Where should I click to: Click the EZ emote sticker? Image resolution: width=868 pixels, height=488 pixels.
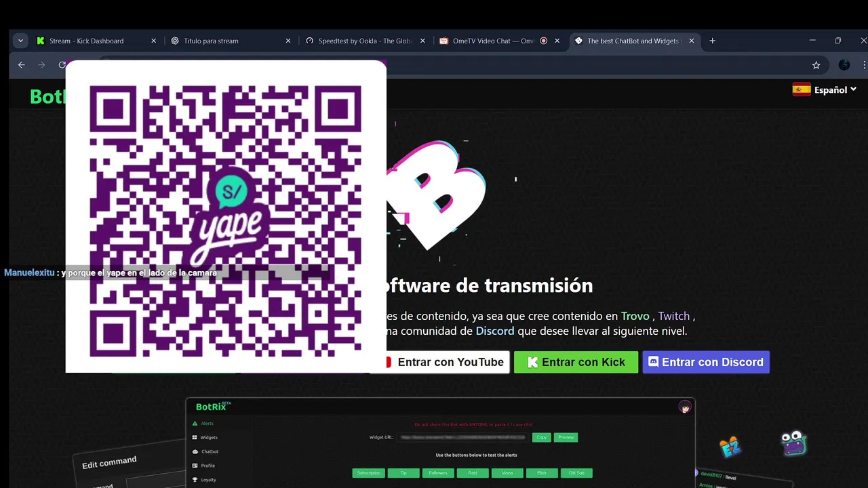730,447
